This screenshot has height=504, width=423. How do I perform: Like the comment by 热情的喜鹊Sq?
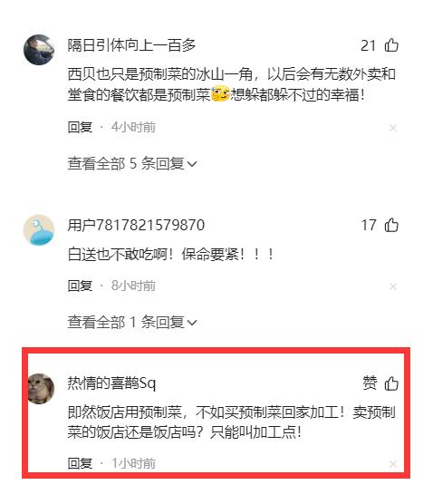(391, 383)
